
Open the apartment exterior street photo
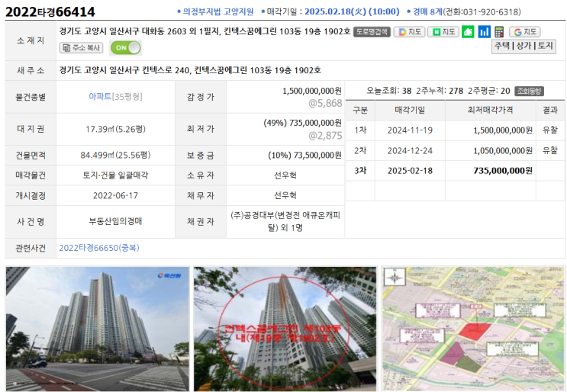click(x=97, y=329)
